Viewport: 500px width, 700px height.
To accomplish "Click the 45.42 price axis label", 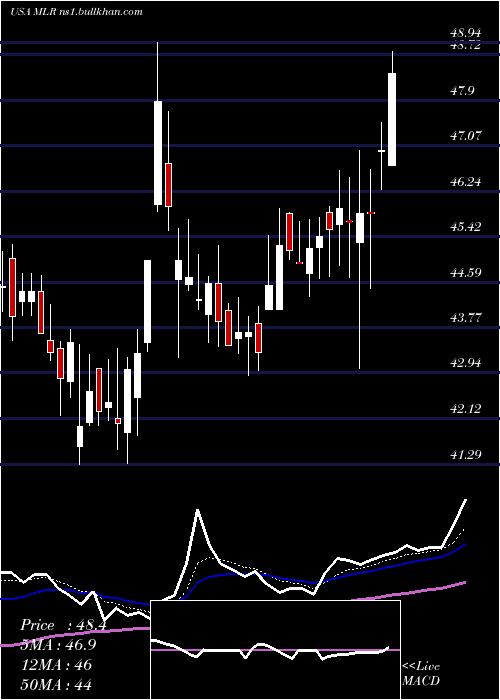I will 466,227.
